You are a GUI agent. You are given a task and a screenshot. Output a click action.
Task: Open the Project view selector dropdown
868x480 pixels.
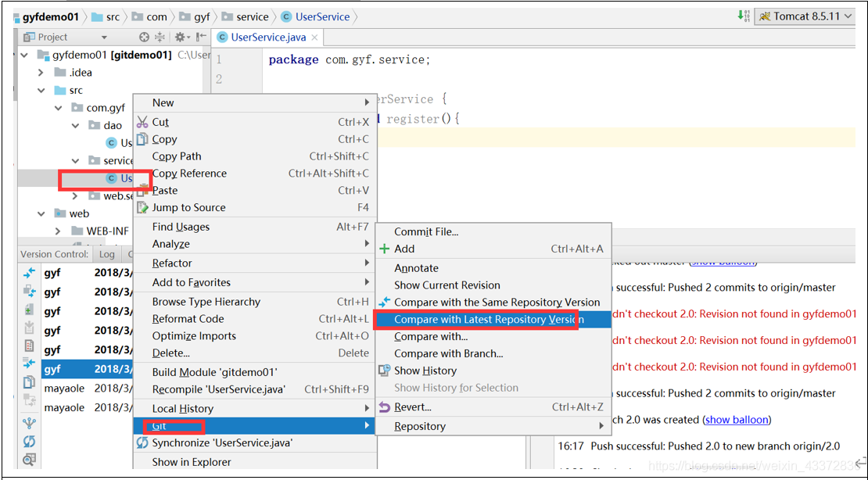[104, 38]
